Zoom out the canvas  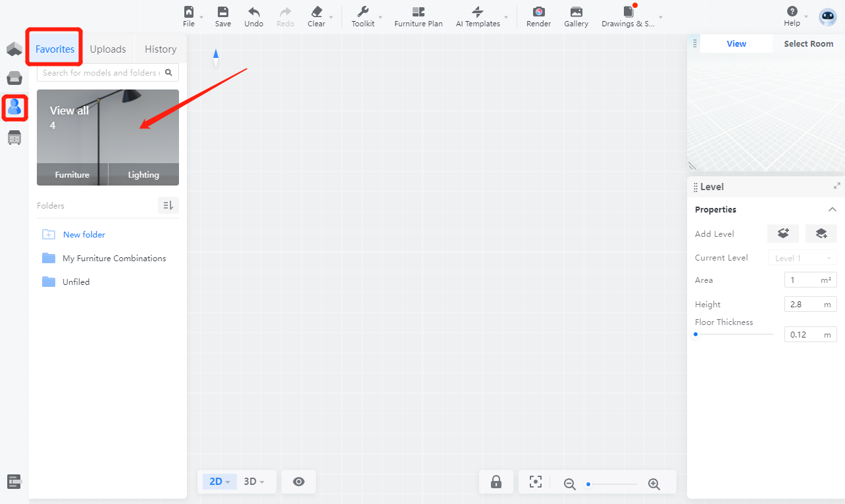tap(570, 484)
